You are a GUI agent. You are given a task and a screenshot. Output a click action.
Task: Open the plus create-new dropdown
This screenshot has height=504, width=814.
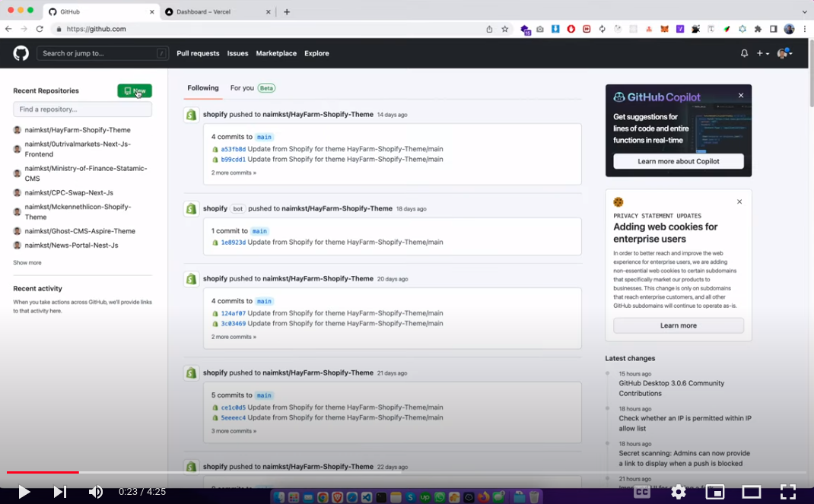pos(762,53)
